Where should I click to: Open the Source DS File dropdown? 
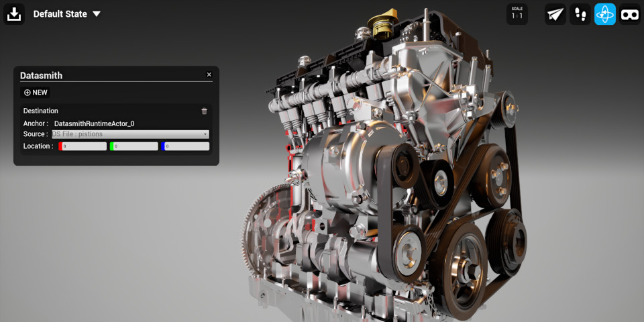pos(131,134)
